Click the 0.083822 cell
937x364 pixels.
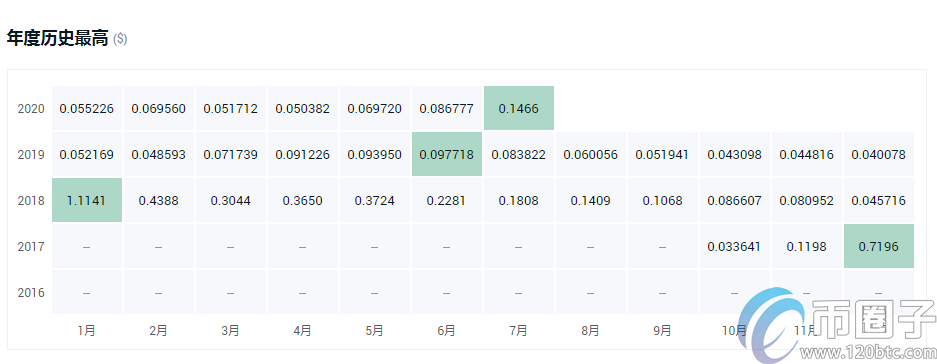519,154
